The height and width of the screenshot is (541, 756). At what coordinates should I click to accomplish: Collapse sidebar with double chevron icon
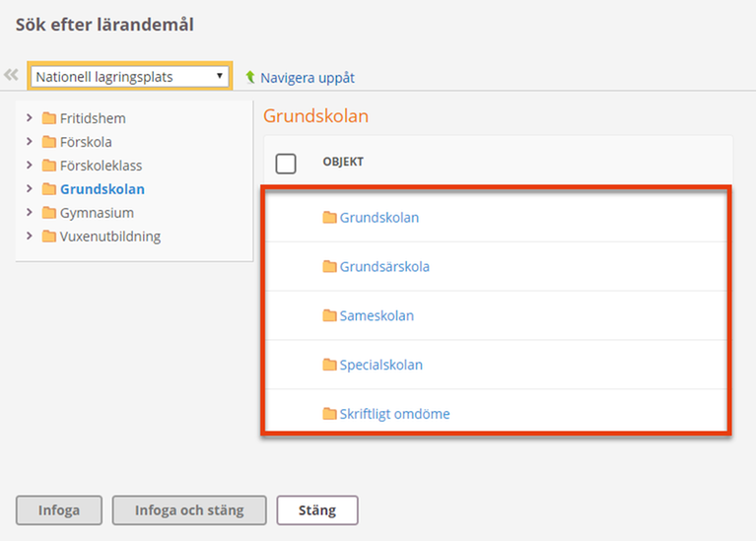tap(11, 75)
